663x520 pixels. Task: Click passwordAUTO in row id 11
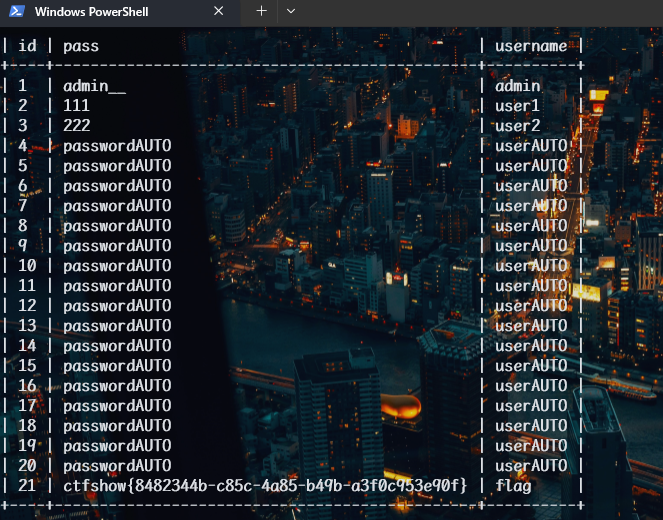[117, 286]
